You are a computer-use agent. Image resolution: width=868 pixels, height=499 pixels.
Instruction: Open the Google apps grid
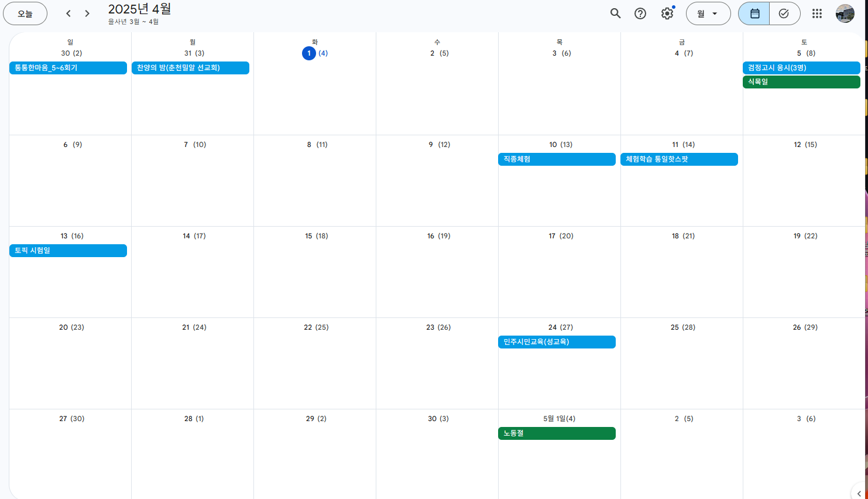[817, 13]
